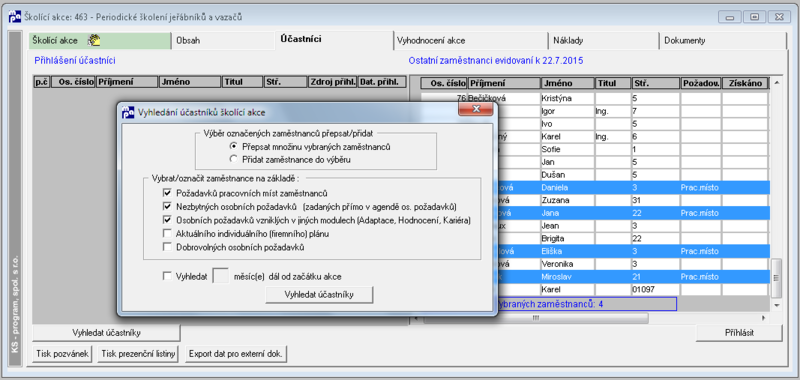Tick the Vyhledat měsíc(e) dál checkbox
The width and height of the screenshot is (800, 380).
(x=167, y=276)
